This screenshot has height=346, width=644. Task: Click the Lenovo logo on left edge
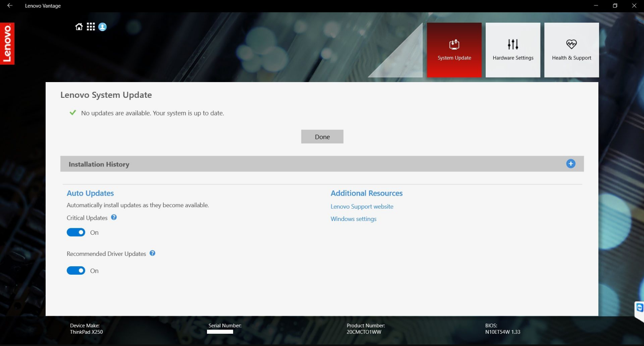(7, 43)
